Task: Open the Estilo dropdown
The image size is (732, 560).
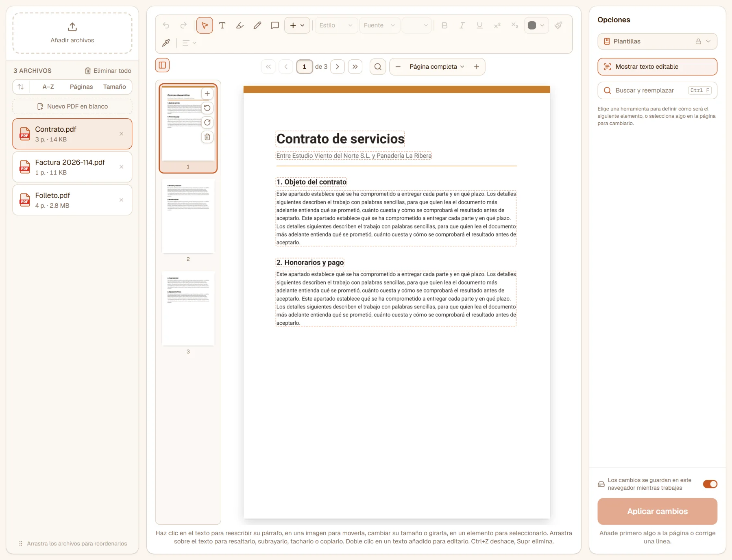Action: click(x=336, y=26)
